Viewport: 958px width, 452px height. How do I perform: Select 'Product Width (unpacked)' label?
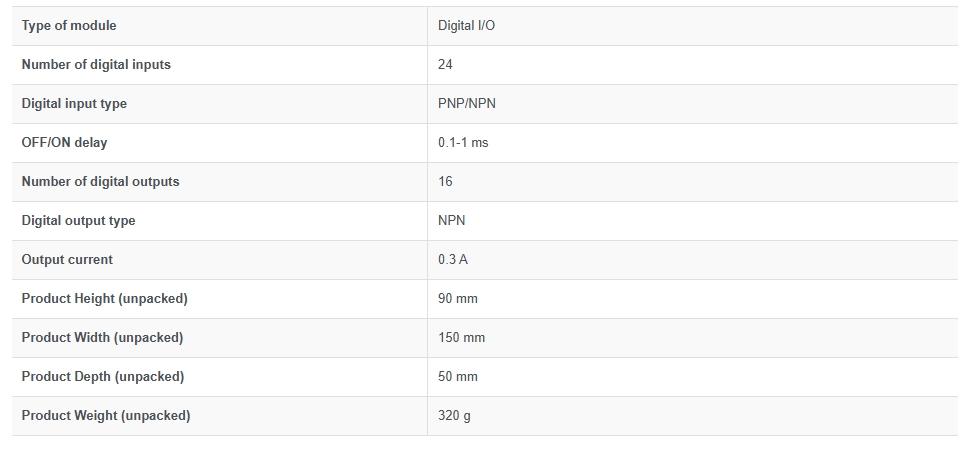click(x=102, y=338)
